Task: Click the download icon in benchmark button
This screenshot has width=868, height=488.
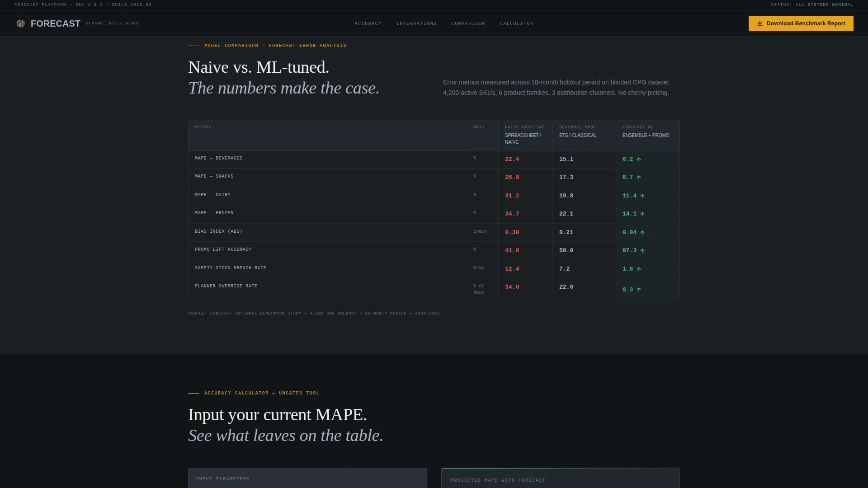Action: 760,23
